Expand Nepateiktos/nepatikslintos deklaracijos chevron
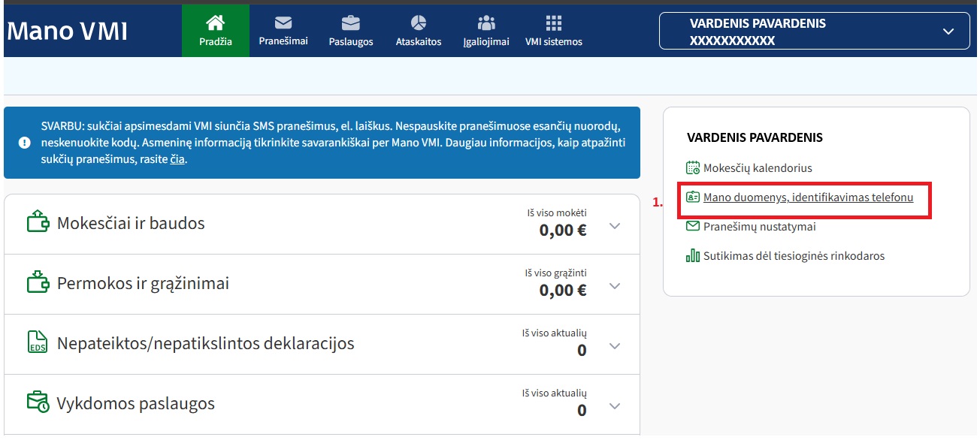 point(615,346)
